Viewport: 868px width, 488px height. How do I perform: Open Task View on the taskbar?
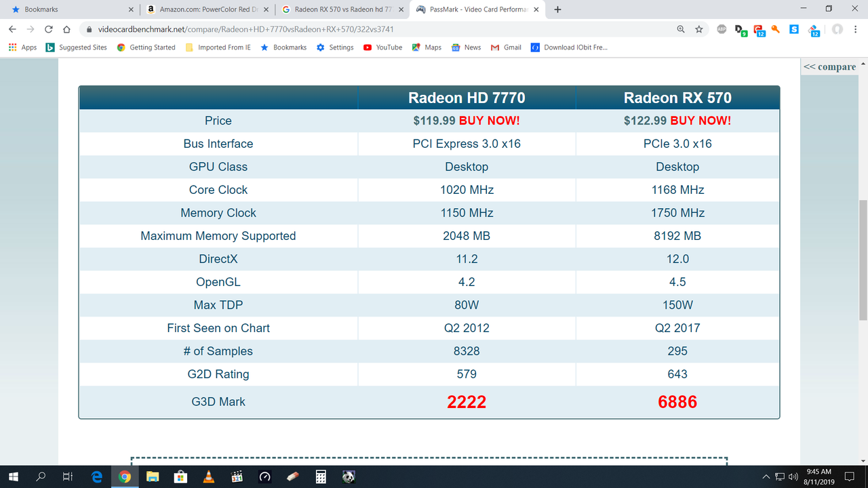pyautogui.click(x=68, y=476)
